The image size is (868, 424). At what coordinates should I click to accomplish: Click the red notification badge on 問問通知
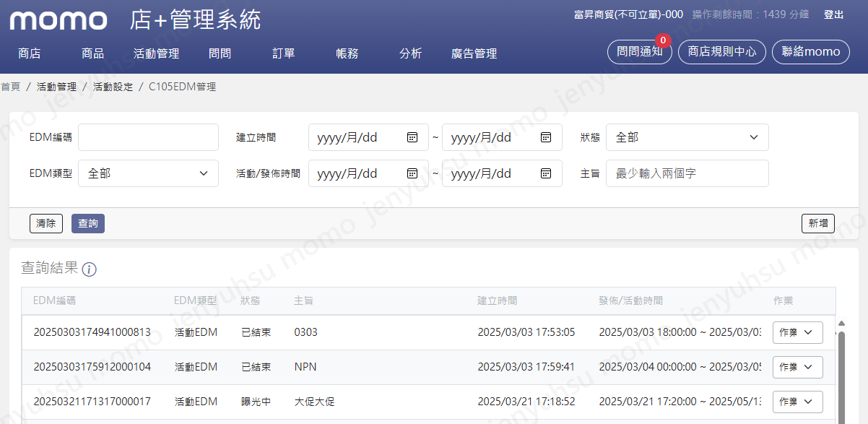pyautogui.click(x=662, y=40)
